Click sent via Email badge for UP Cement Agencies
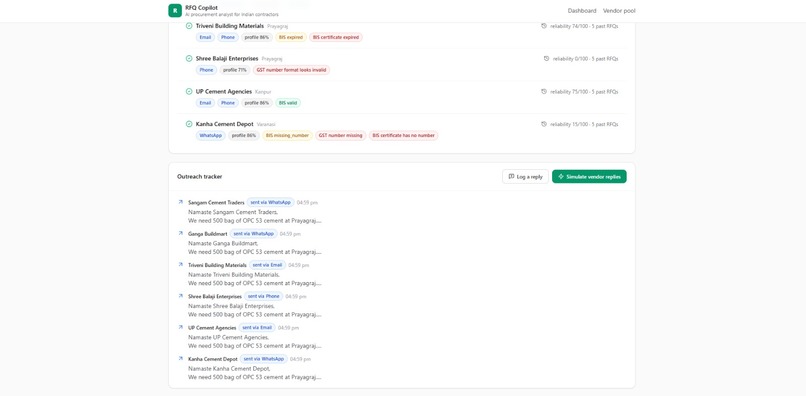The height and width of the screenshot is (396, 806). tap(257, 328)
